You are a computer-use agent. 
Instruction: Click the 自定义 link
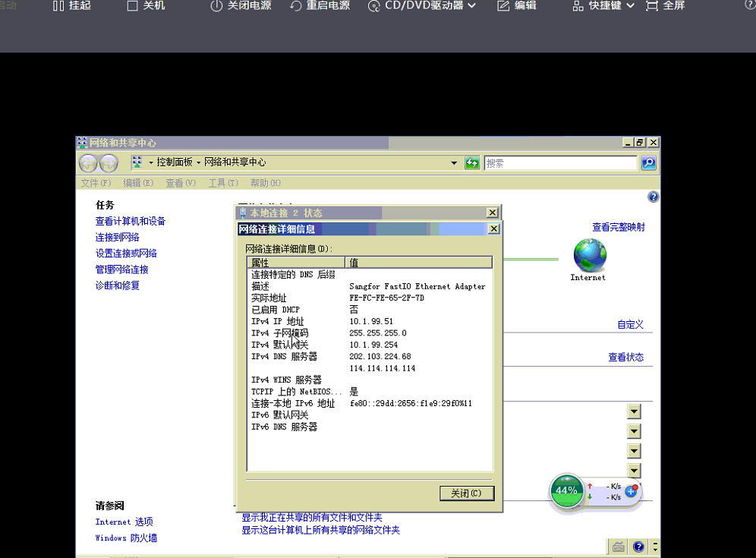pos(631,325)
